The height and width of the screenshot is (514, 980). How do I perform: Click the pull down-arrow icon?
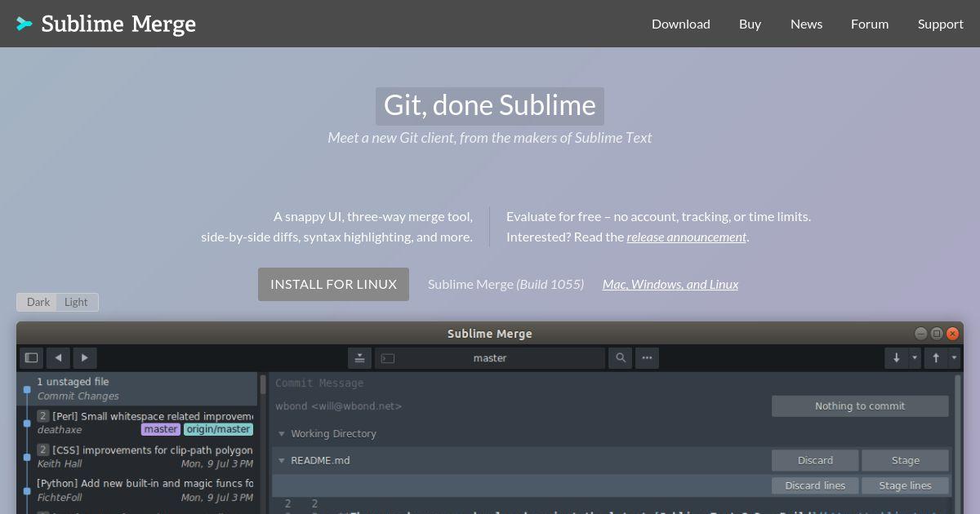[897, 357]
